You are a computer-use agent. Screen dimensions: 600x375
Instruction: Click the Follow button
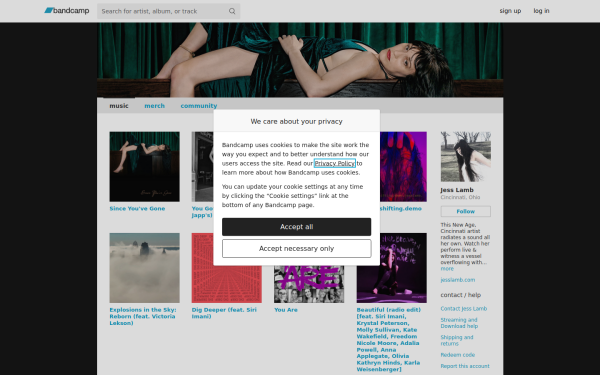pyautogui.click(x=465, y=211)
